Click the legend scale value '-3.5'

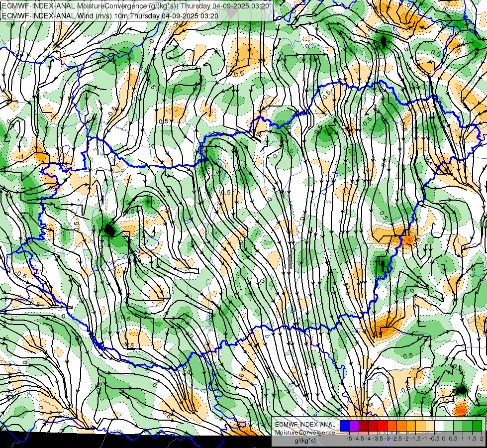(x=378, y=439)
